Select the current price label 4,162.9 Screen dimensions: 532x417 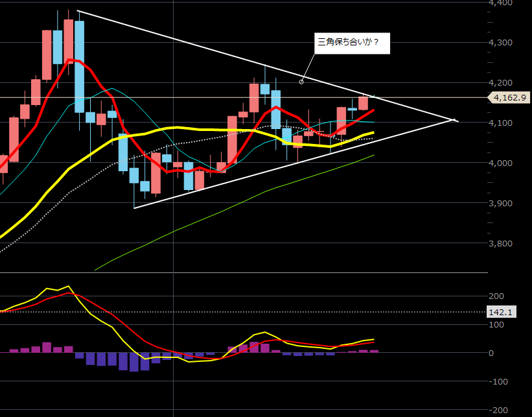pos(508,98)
